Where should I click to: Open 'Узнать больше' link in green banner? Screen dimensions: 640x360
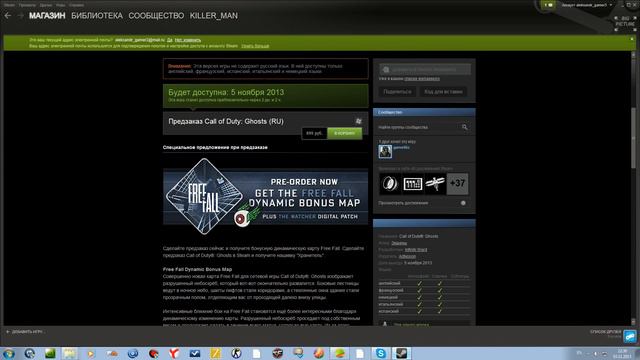[255, 46]
